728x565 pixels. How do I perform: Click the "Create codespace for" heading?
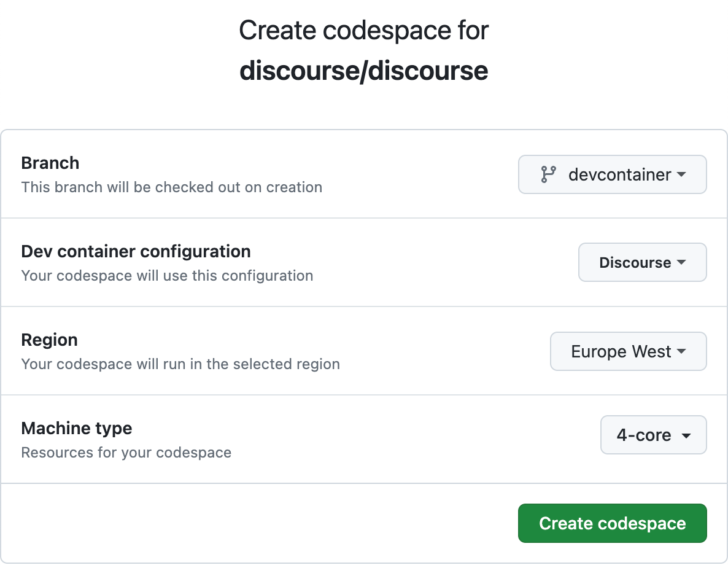[363, 30]
